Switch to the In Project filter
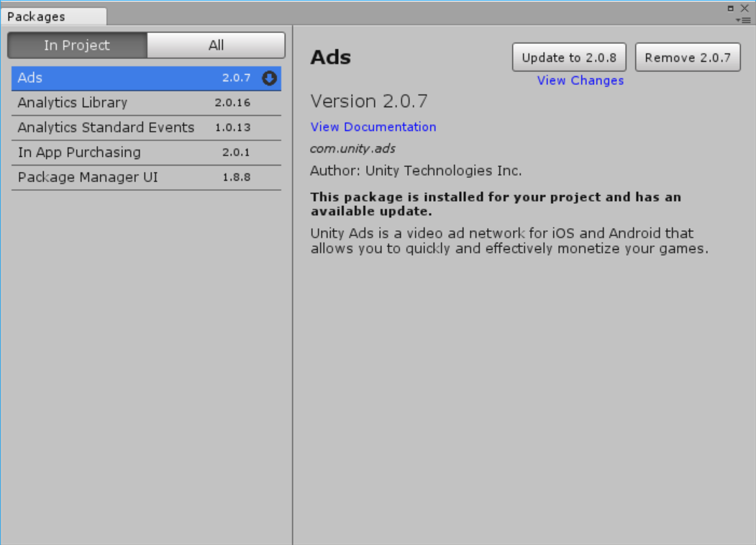 pyautogui.click(x=77, y=45)
